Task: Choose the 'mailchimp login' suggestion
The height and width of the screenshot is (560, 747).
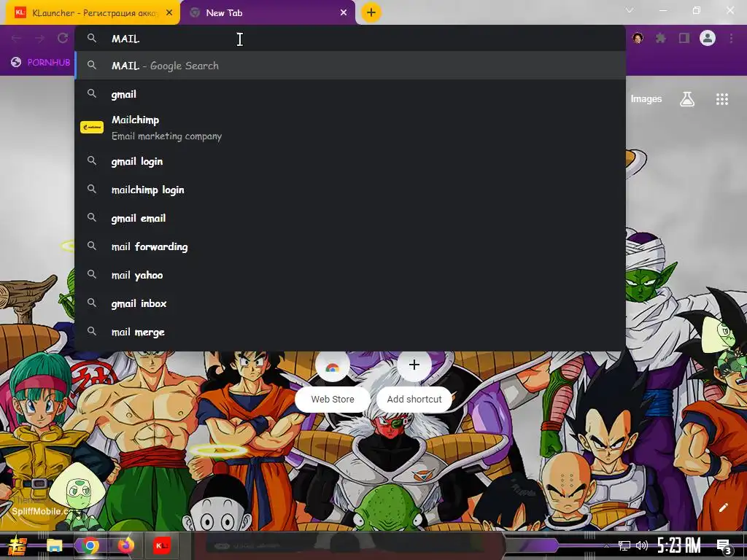Action: point(349,190)
